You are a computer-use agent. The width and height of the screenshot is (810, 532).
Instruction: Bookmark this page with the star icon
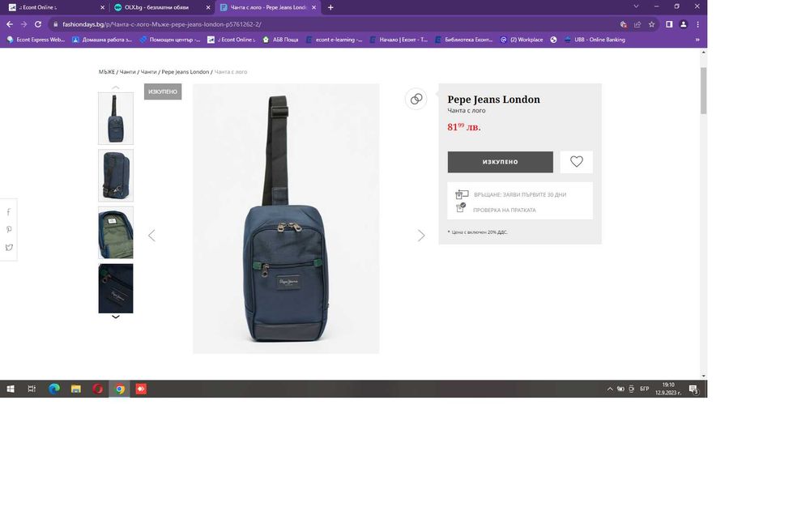pos(651,24)
